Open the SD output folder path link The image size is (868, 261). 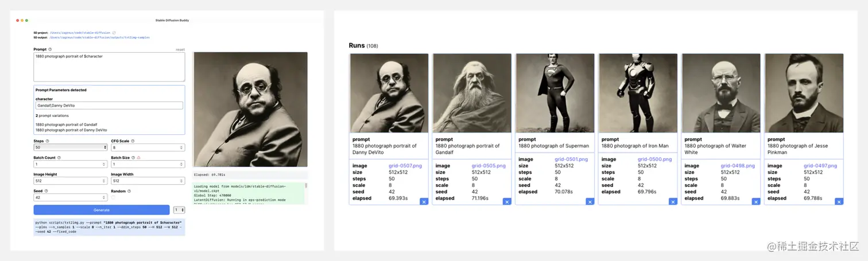click(99, 37)
